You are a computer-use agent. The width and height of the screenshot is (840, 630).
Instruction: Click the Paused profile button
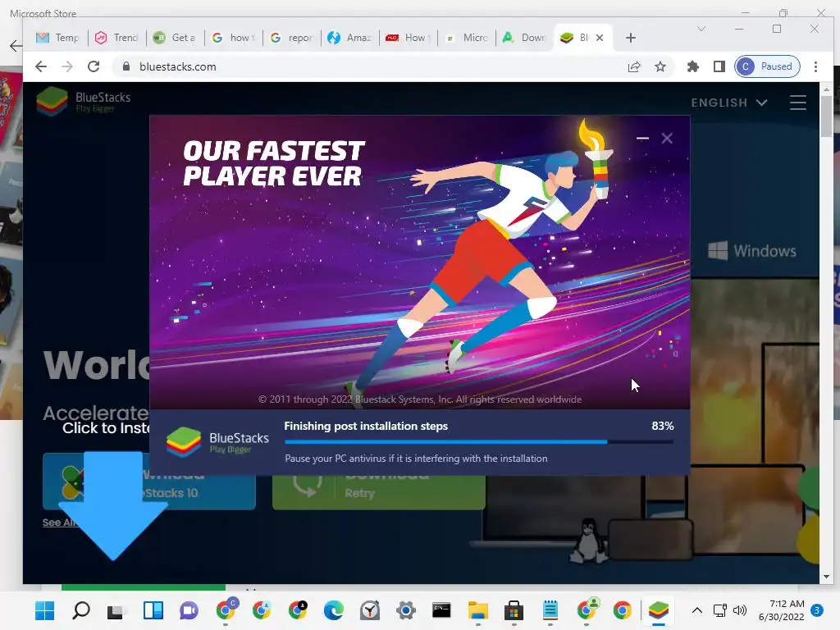pos(767,66)
